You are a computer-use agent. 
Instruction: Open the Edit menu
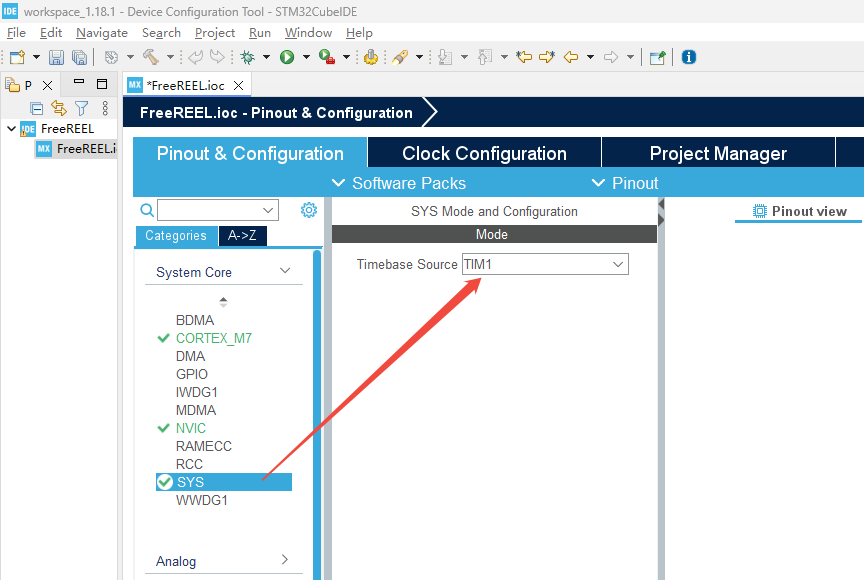click(x=51, y=33)
